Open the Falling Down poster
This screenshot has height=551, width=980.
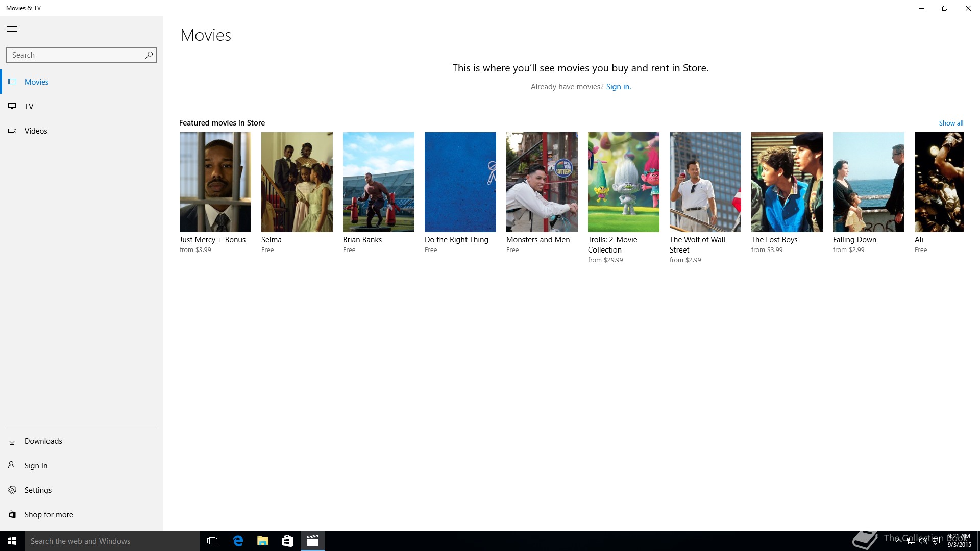coord(869,182)
